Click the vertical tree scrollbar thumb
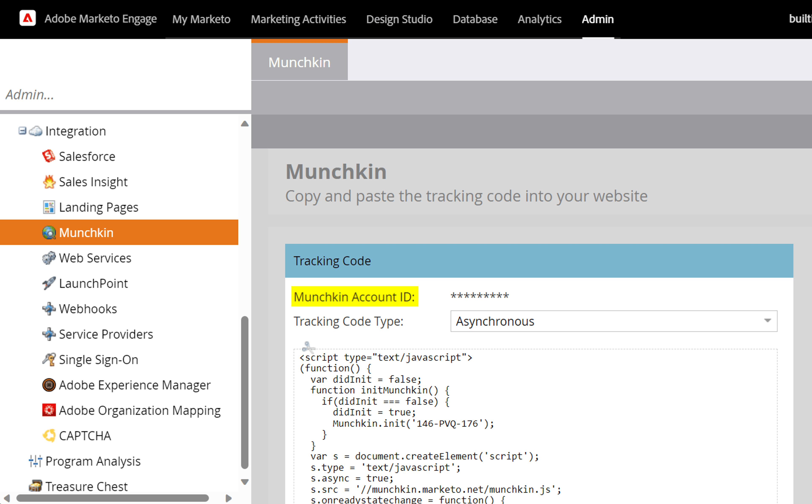The width and height of the screenshot is (812, 504). 245,392
